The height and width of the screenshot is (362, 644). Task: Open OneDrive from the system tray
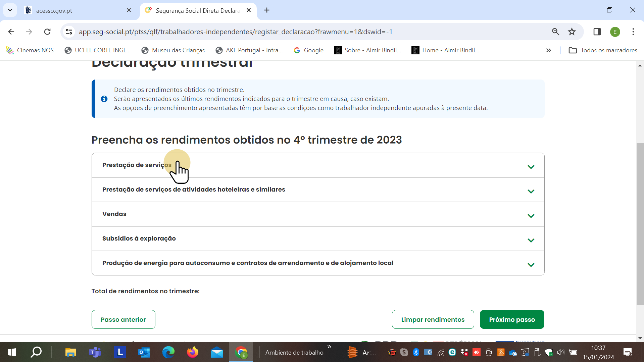[x=512, y=352]
